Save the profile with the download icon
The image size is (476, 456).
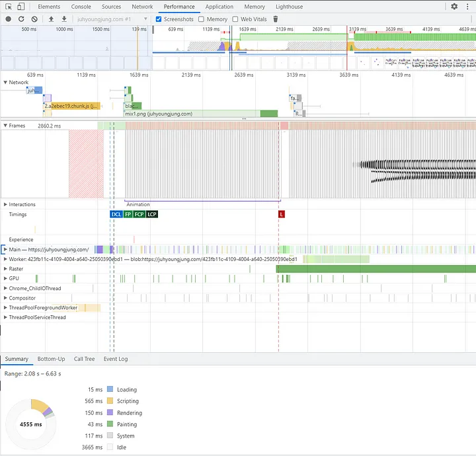tap(64, 19)
